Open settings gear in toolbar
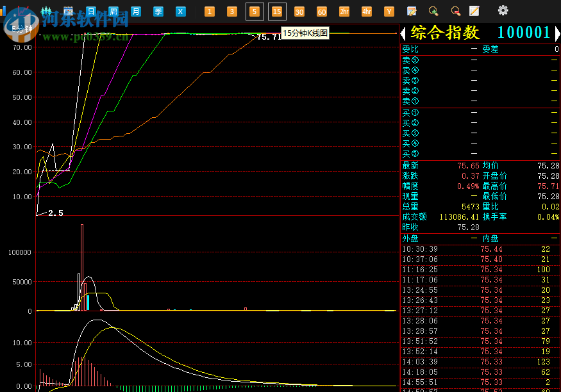This screenshot has width=561, height=392. point(503,10)
